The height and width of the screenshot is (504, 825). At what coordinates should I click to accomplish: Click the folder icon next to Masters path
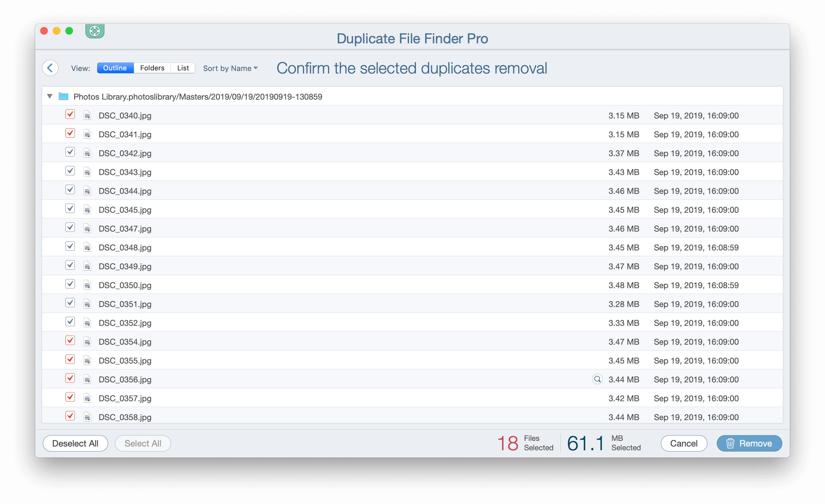(x=64, y=96)
